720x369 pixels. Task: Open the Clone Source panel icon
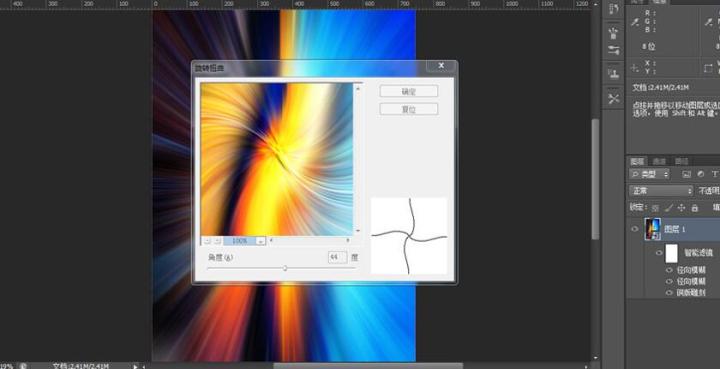tap(614, 73)
